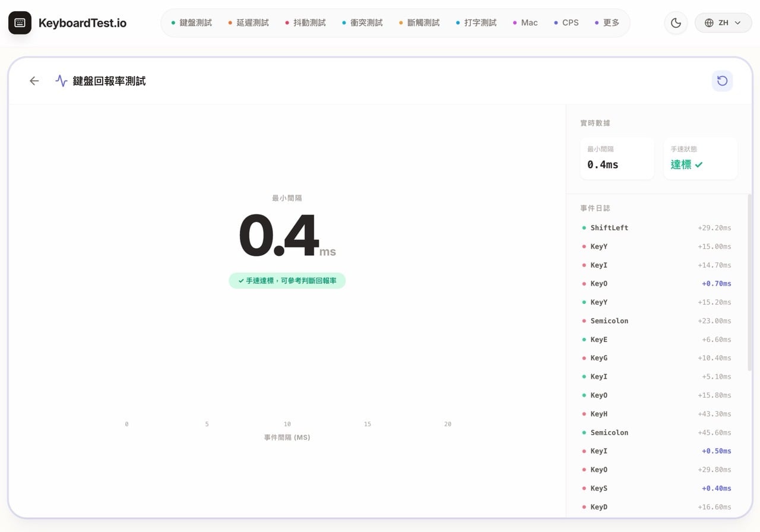760x532 pixels.
Task: Click the globe icon in the language selector
Action: pos(708,23)
